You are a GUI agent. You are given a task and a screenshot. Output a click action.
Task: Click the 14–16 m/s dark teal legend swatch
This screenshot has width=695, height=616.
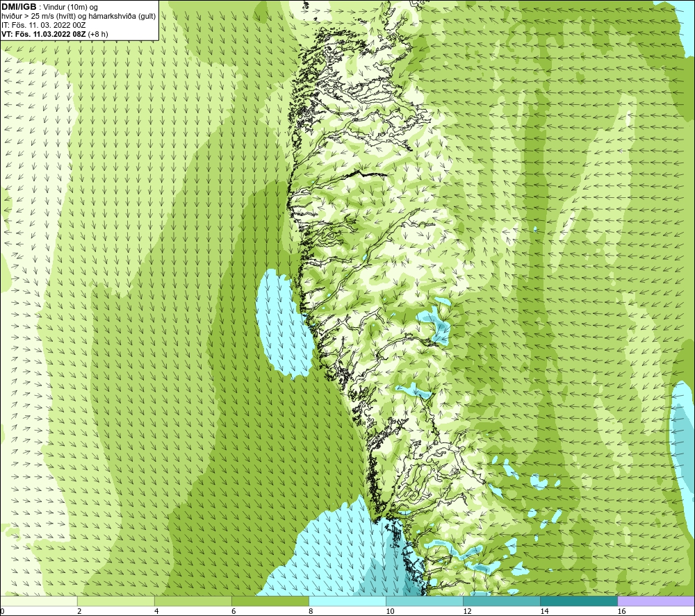tap(579, 601)
